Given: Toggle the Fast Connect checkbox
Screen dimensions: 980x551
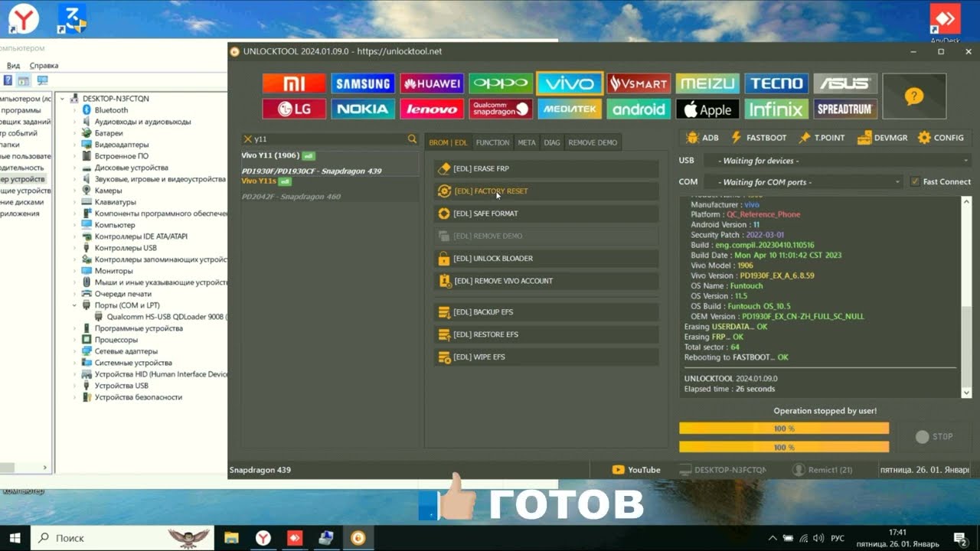Looking at the screenshot, I should (x=915, y=181).
